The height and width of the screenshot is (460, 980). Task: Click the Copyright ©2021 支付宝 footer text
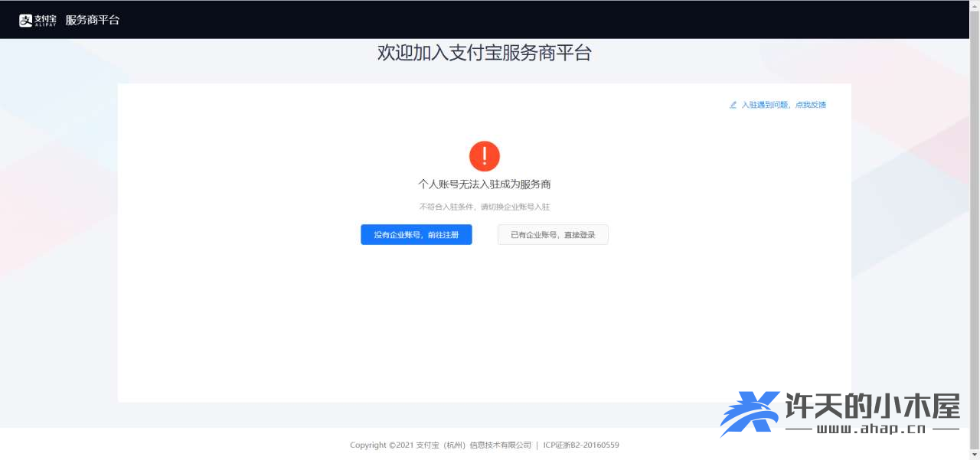pyautogui.click(x=440, y=445)
